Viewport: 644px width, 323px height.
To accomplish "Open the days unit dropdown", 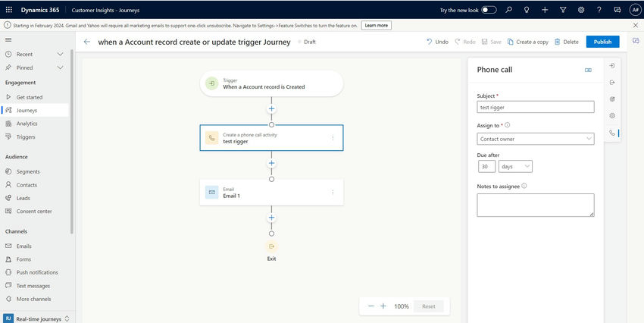I will tap(515, 166).
